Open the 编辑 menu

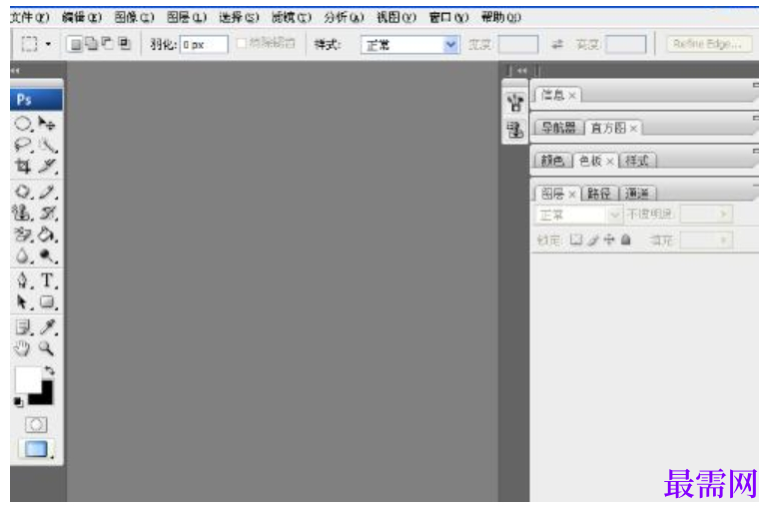(82, 17)
